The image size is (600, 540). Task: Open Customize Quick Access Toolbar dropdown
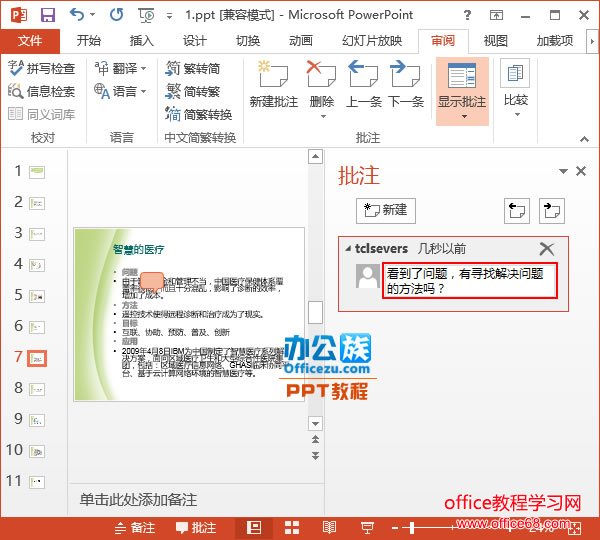pos(169,16)
